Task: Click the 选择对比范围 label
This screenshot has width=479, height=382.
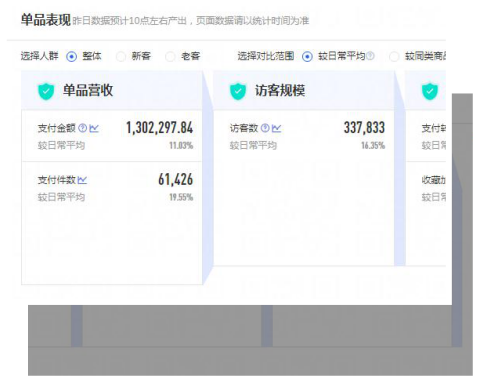Action: pyautogui.click(x=266, y=56)
